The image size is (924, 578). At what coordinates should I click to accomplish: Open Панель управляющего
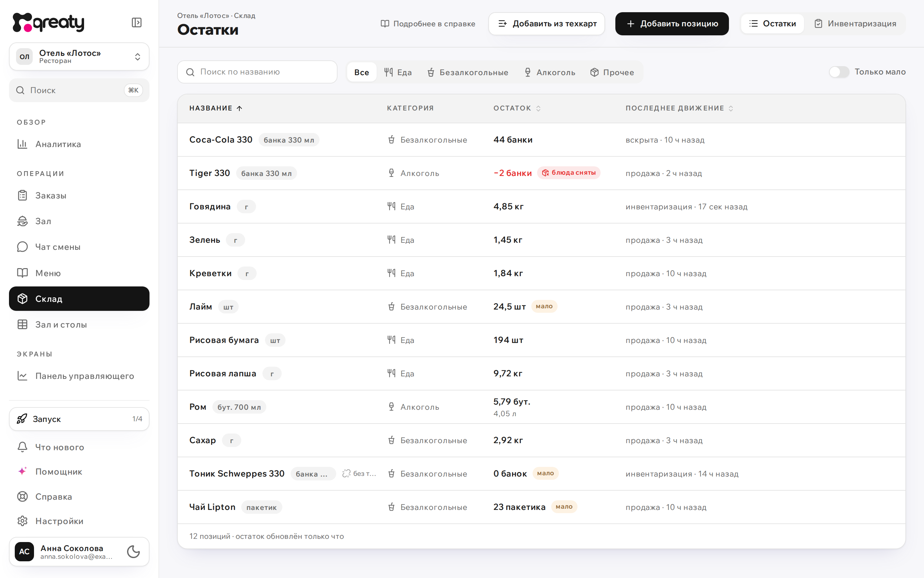click(79, 376)
